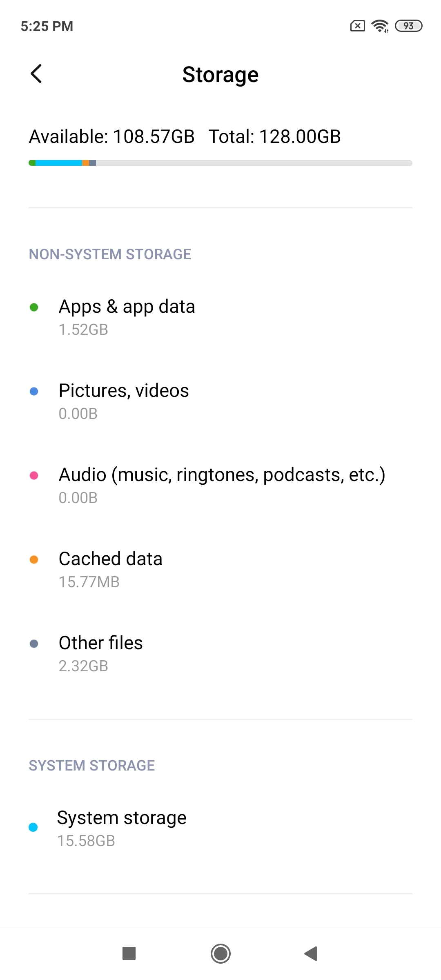Image resolution: width=441 pixels, height=980 pixels.
Task: Tap the pink dot beside Audio
Action: [x=34, y=475]
